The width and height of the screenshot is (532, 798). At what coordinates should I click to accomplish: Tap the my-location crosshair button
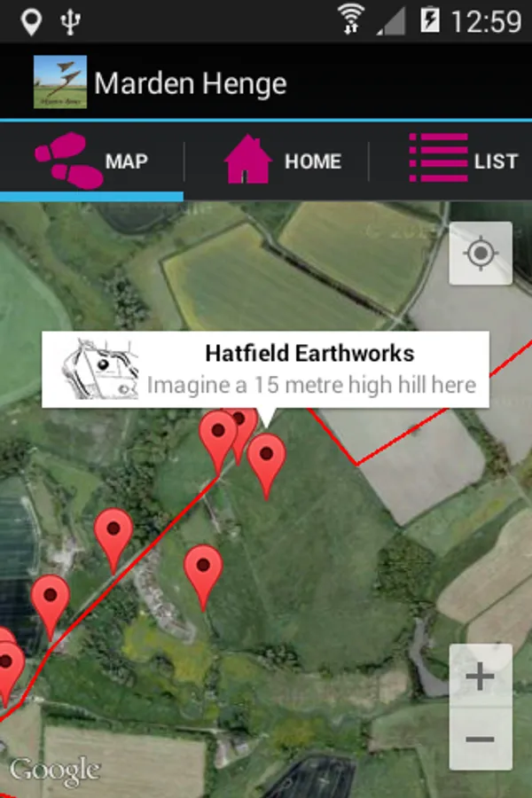coord(481,253)
